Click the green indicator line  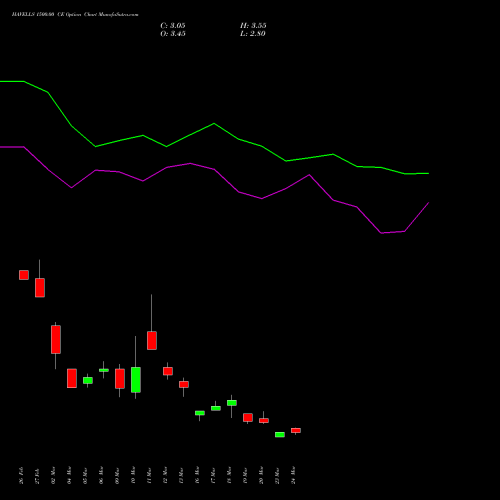click(x=214, y=124)
